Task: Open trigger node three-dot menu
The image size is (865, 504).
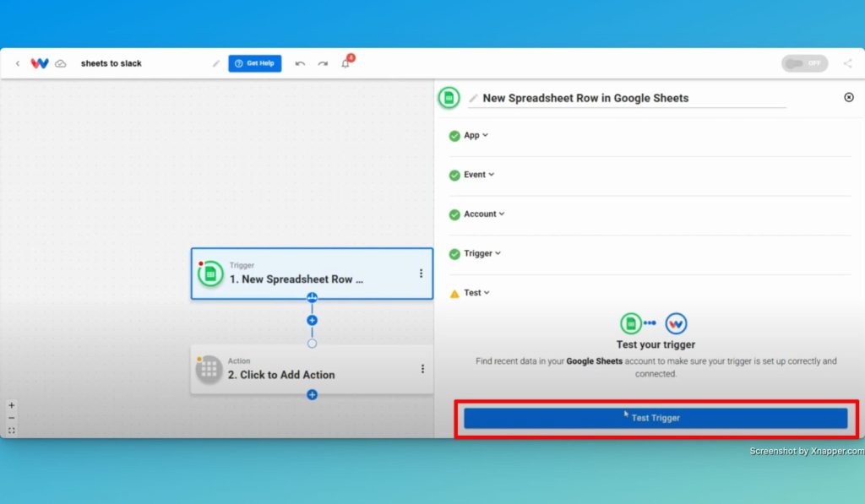Action: tap(421, 274)
